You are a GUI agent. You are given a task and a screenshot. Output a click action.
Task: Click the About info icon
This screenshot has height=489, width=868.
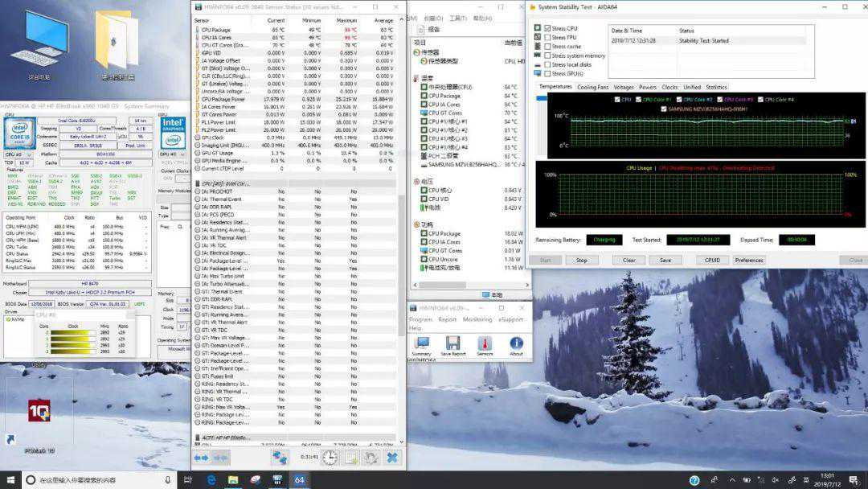(x=516, y=344)
